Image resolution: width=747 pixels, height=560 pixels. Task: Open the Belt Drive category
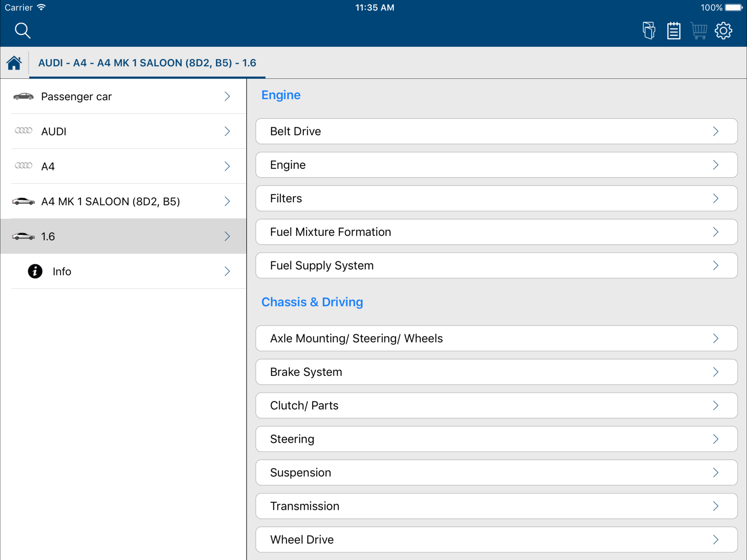(497, 132)
